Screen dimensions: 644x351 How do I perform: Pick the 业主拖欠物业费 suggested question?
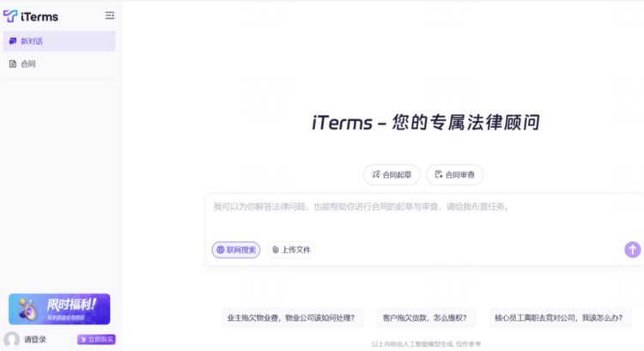[292, 318]
